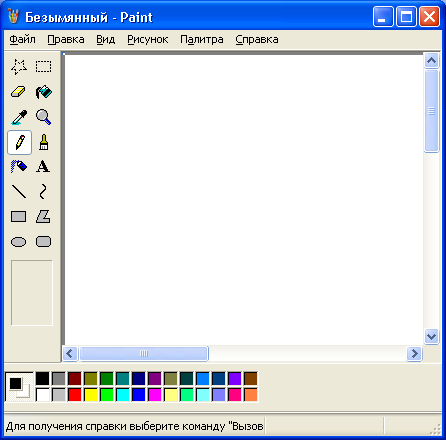
Task: Click the tool options box below tools
Action: 32,293
